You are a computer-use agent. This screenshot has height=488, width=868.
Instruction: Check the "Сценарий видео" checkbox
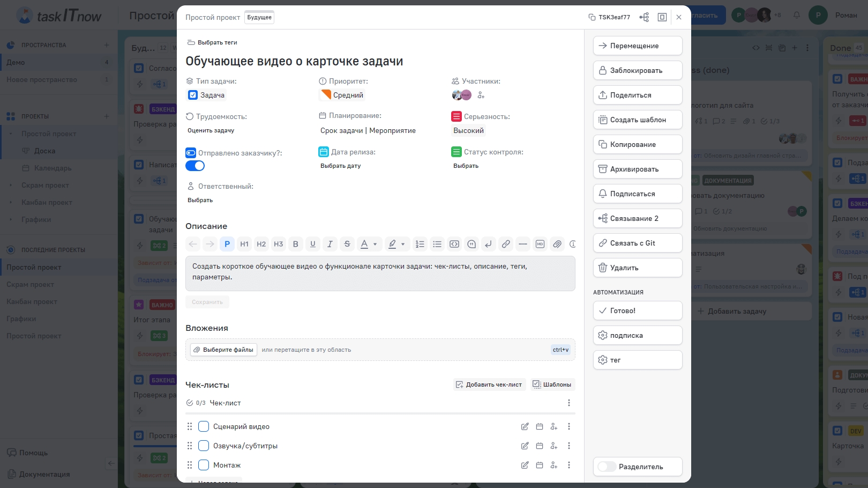pyautogui.click(x=204, y=427)
